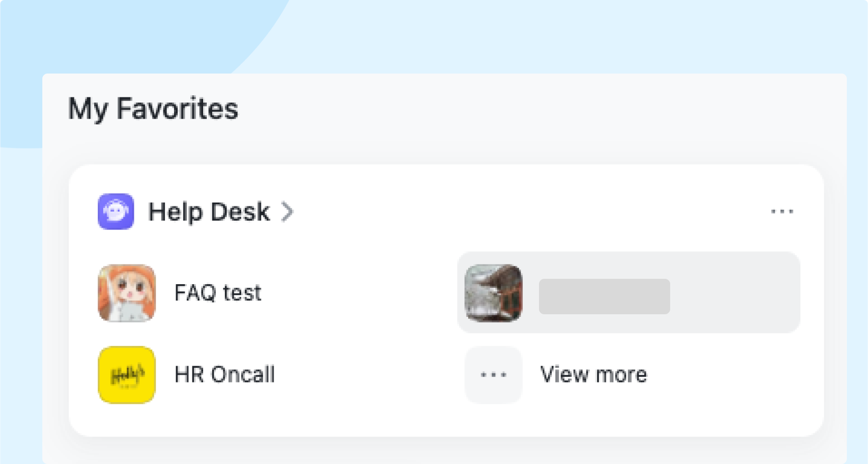The width and height of the screenshot is (868, 464).
Task: Click the View more link
Action: coord(593,375)
